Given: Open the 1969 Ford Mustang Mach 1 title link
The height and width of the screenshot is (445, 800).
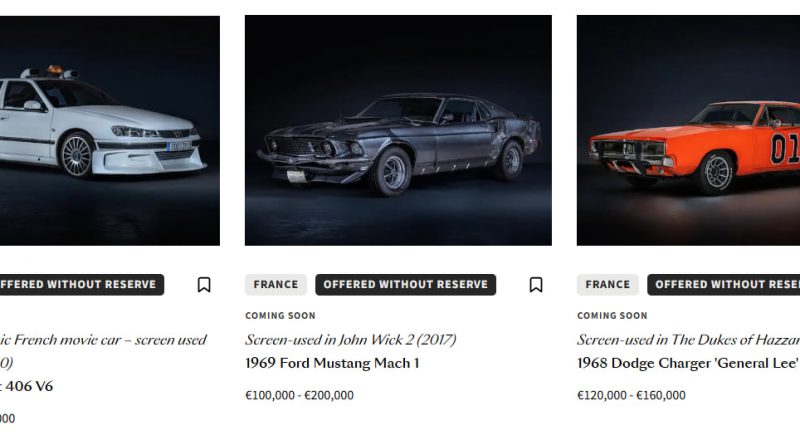Looking at the screenshot, I should (x=332, y=363).
